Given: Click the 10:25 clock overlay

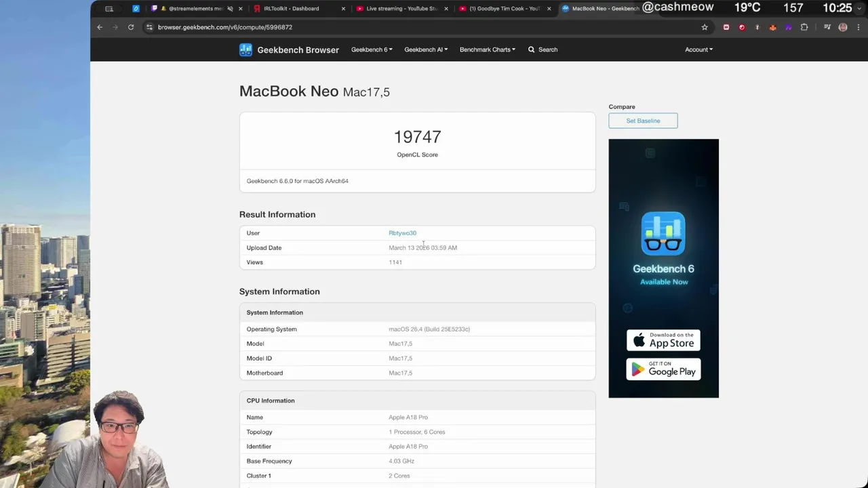Looking at the screenshot, I should [x=837, y=8].
